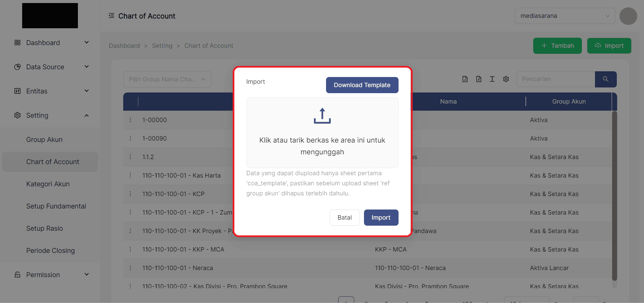Export the table to Excel file
Viewport: 644px width, 303px height.
478,79
